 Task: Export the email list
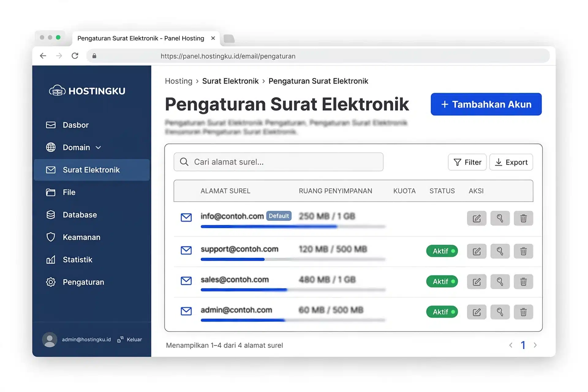click(511, 162)
